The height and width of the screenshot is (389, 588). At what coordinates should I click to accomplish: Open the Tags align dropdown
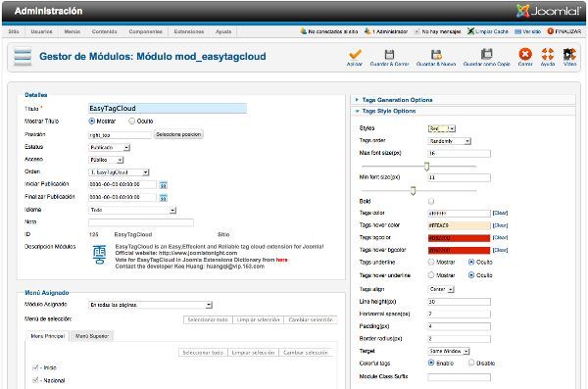441,289
